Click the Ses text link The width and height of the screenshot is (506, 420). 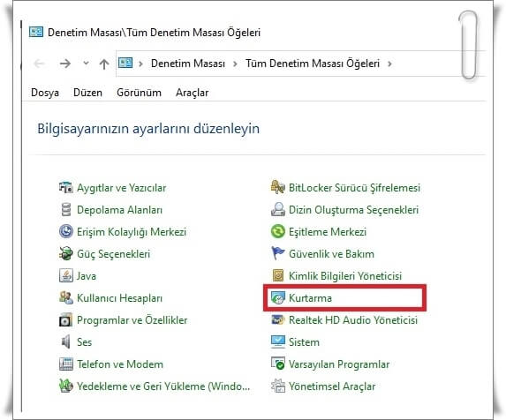(84, 342)
